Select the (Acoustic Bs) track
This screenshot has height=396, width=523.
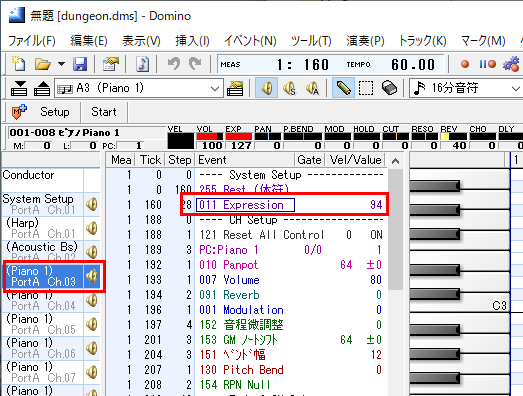point(43,252)
